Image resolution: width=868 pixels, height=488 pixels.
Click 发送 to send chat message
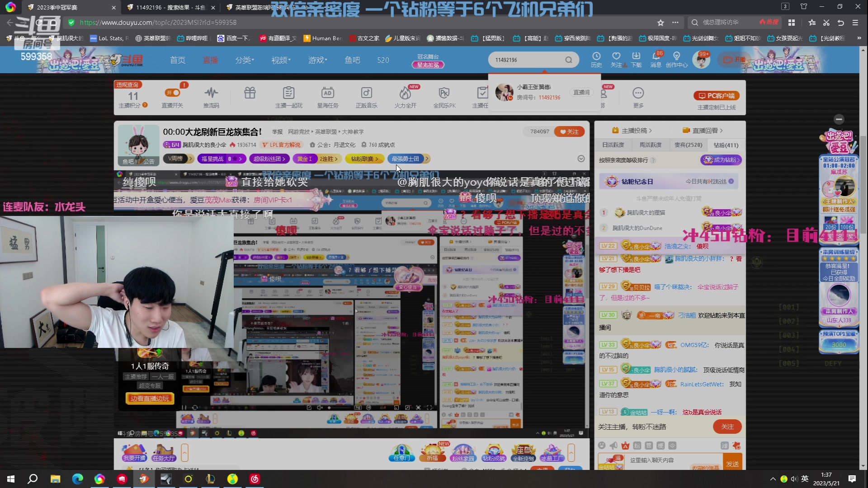(732, 463)
